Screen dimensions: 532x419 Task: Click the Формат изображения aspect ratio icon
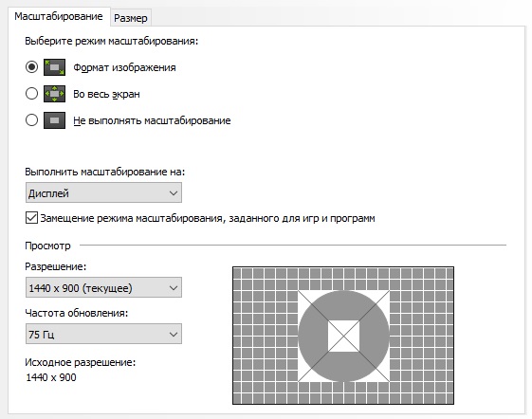(54, 67)
